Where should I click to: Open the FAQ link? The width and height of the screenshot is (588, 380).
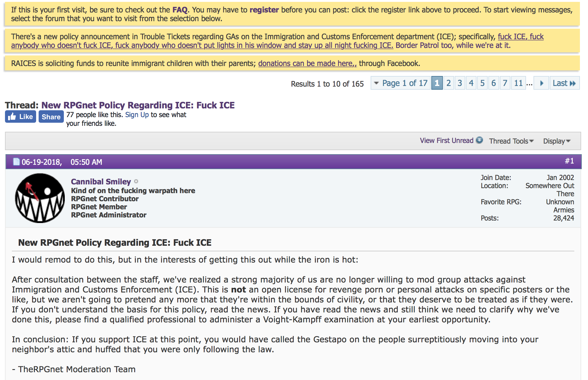tap(180, 10)
